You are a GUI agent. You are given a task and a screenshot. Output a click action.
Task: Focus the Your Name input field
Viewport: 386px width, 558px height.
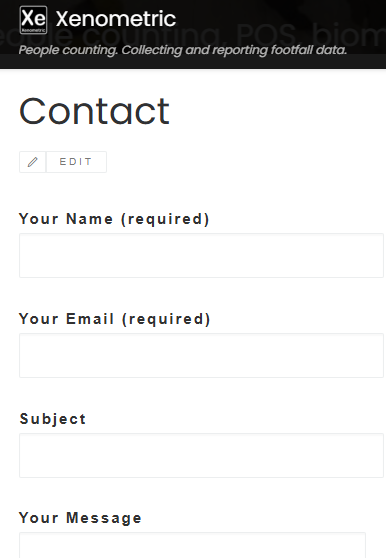(x=201, y=256)
